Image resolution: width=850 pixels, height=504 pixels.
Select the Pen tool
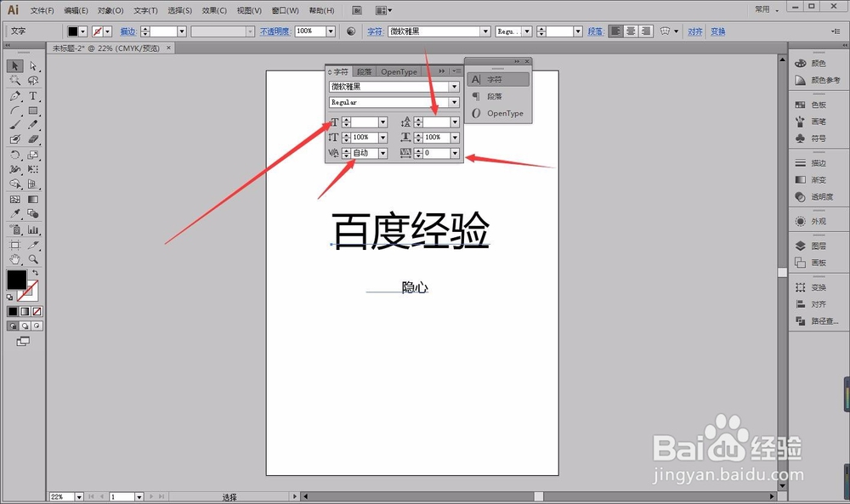click(x=14, y=96)
